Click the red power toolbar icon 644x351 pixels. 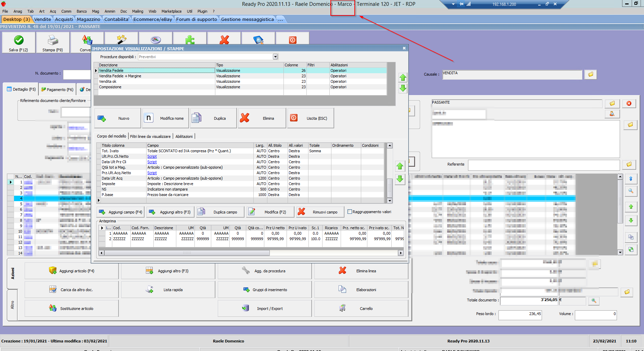(x=293, y=40)
